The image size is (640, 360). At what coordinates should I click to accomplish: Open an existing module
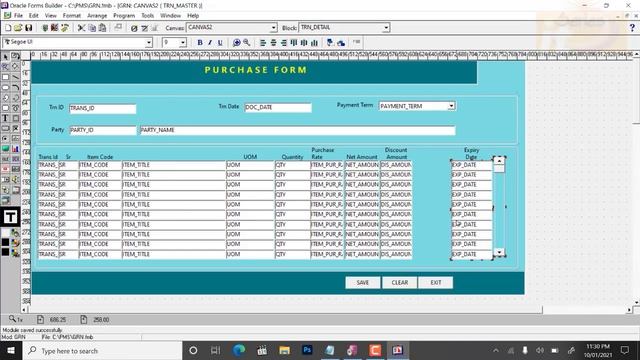pyautogui.click(x=18, y=28)
